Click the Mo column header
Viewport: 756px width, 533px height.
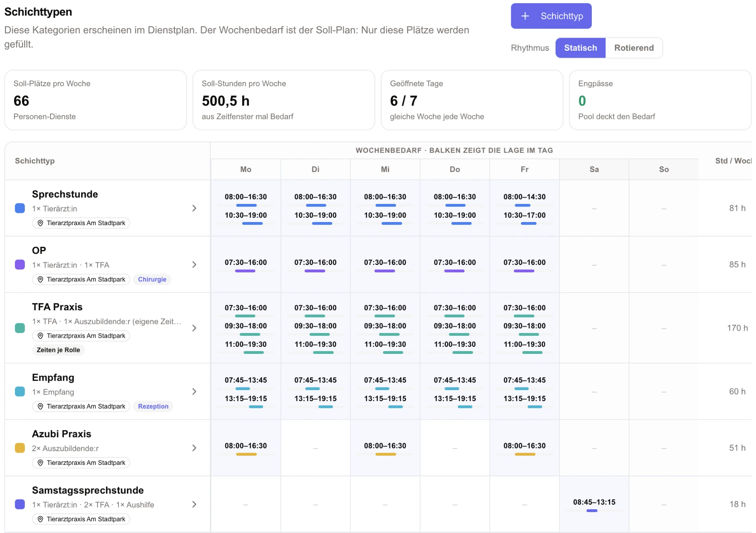pyautogui.click(x=246, y=169)
